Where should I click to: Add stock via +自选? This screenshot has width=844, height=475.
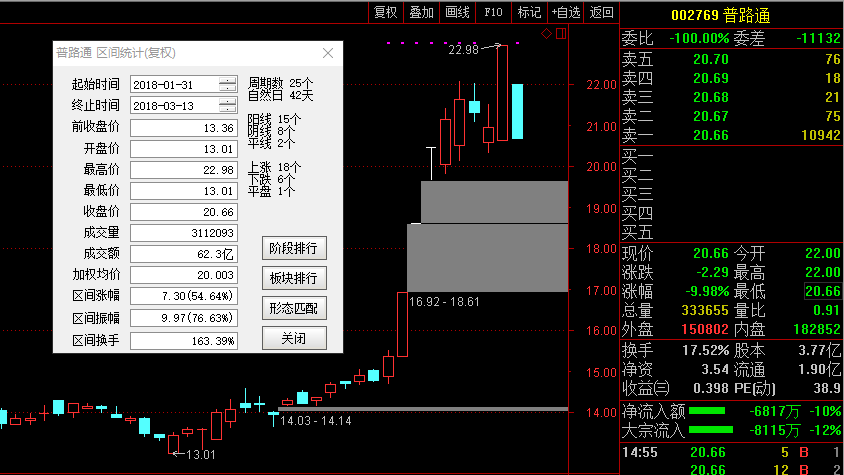click(x=565, y=12)
